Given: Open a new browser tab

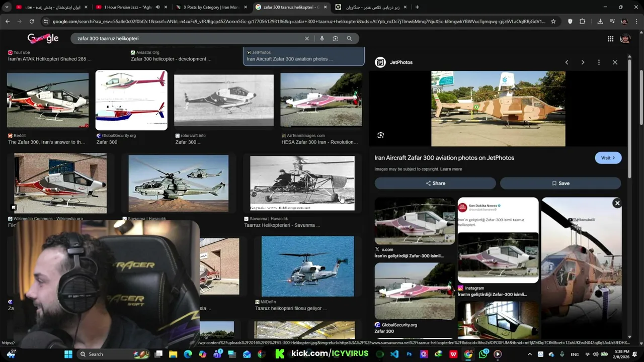Looking at the screenshot, I should click(x=417, y=7).
